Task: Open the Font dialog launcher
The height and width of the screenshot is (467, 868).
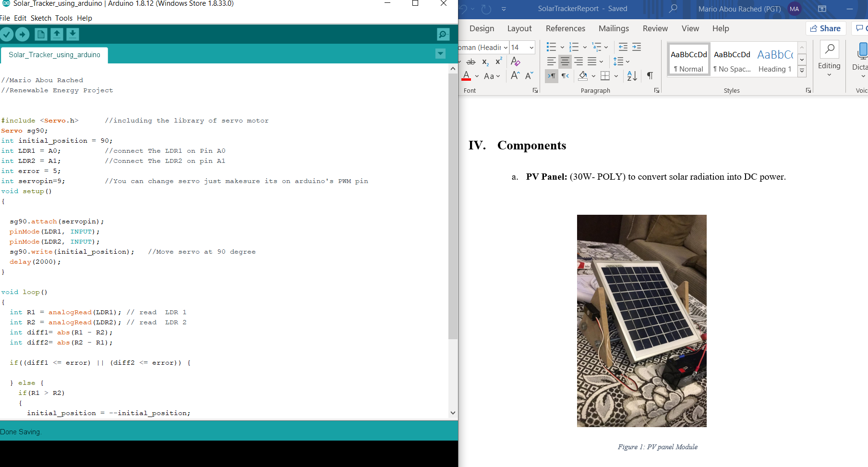Action: [x=535, y=90]
